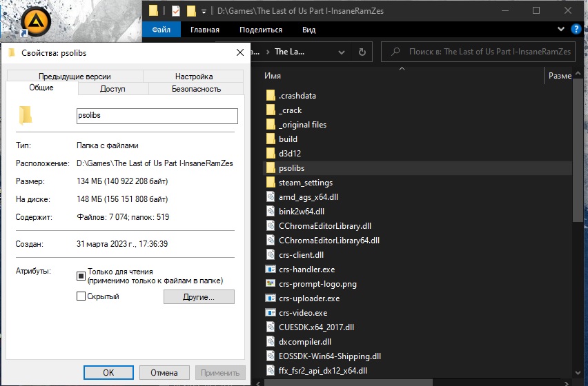Switch to the Безопасность tab
This screenshot has height=386, width=588.
coord(196,89)
